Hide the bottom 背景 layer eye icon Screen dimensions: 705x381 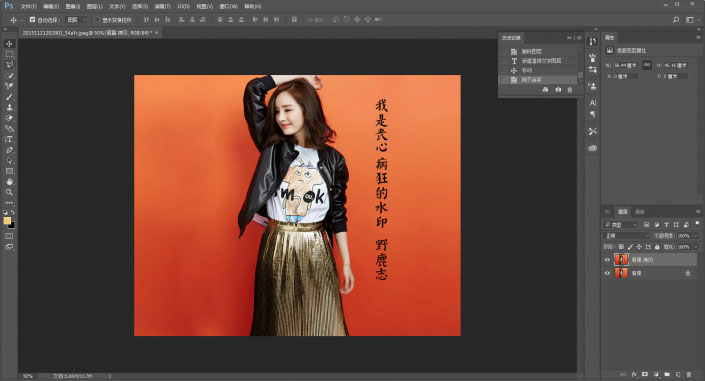tap(607, 273)
